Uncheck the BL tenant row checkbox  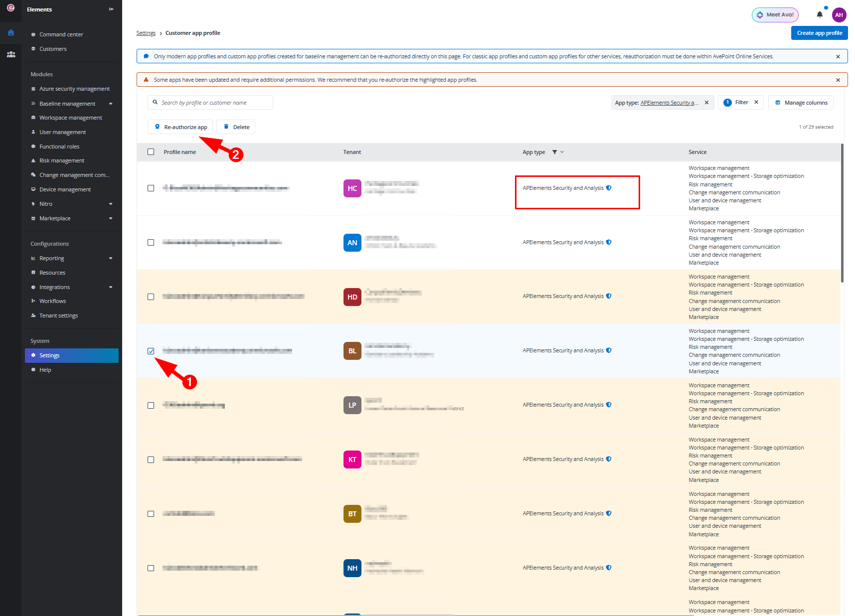pos(151,351)
